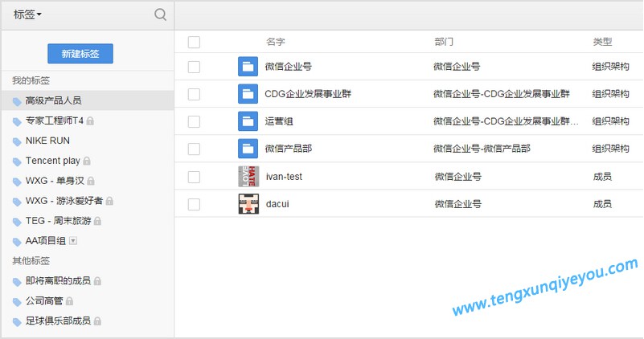
Task: Click tag icon beside 足球俱乐部成员
Action: click(17, 322)
